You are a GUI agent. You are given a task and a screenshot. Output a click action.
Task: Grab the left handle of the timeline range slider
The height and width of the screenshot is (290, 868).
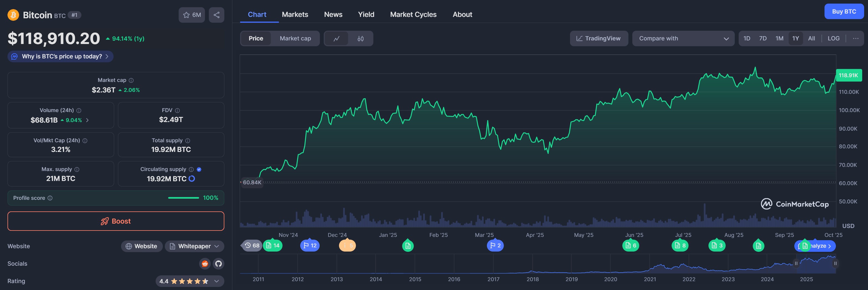pos(796,263)
